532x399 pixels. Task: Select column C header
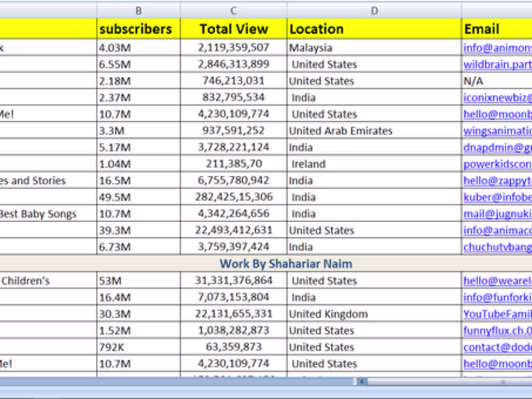(x=234, y=11)
